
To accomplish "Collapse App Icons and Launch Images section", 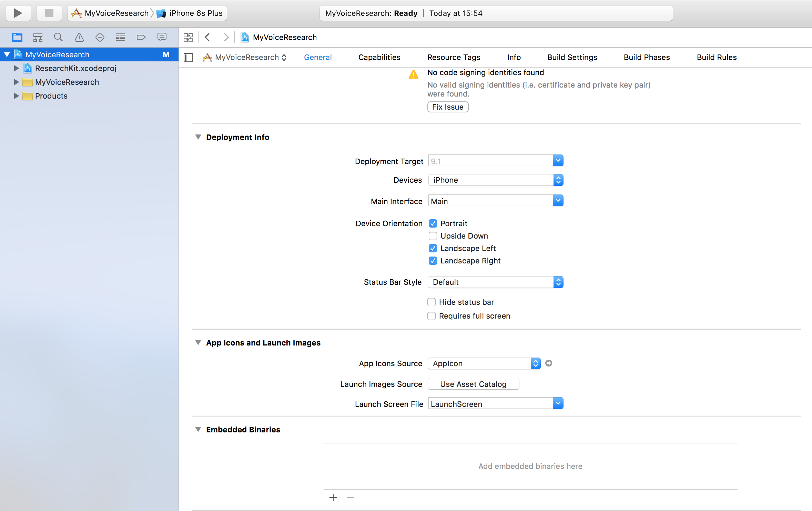I will click(198, 342).
